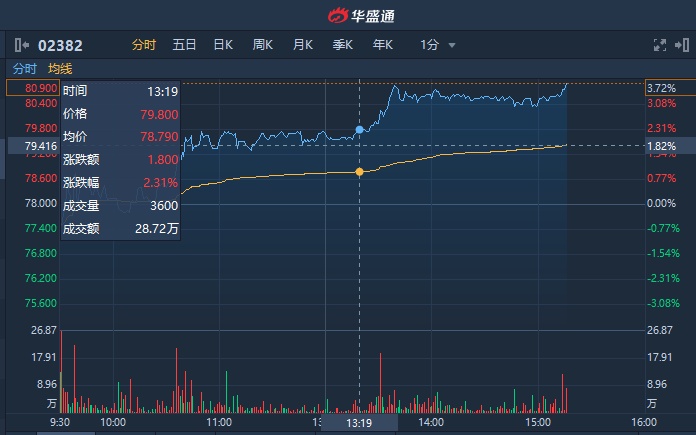The image size is (696, 435).
Task: Switch to the 季K view
Action: 343,45
